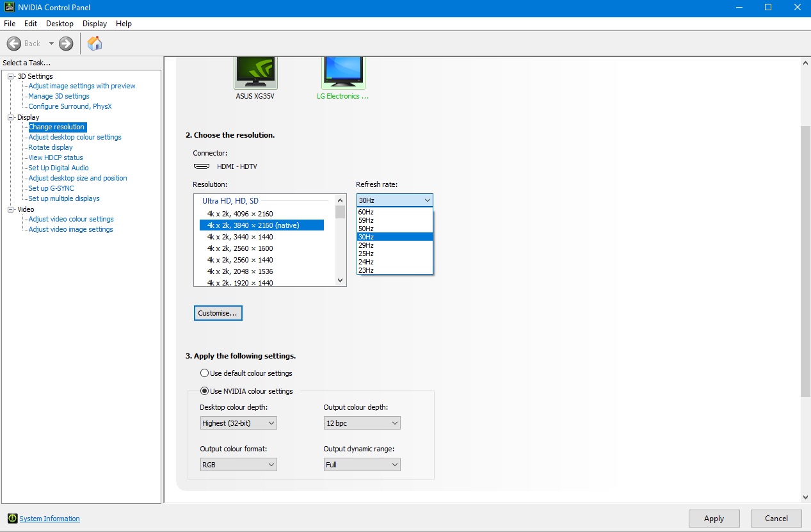Click the Back arrow icon
Viewport: 811px width, 532px height.
point(13,44)
